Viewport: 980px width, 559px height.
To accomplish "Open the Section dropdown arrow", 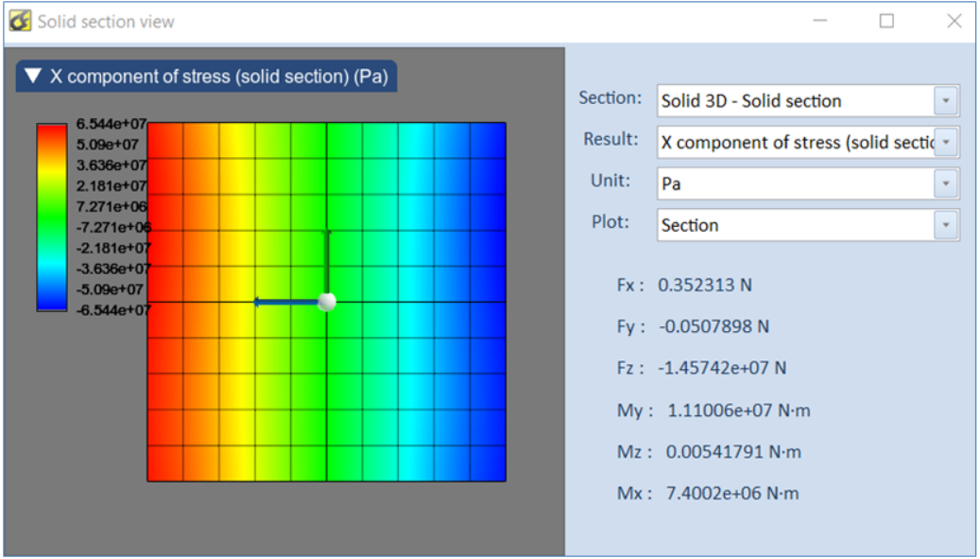I will [x=945, y=101].
